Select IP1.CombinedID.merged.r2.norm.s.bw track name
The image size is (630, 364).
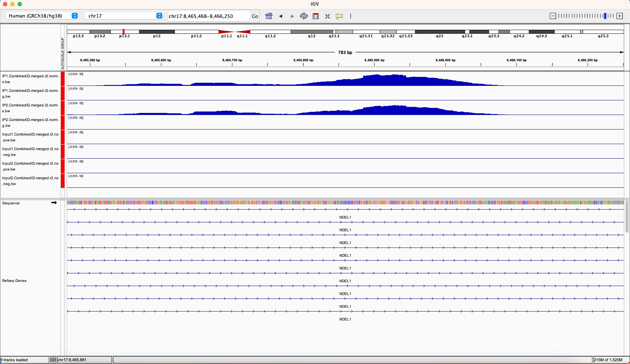point(30,79)
